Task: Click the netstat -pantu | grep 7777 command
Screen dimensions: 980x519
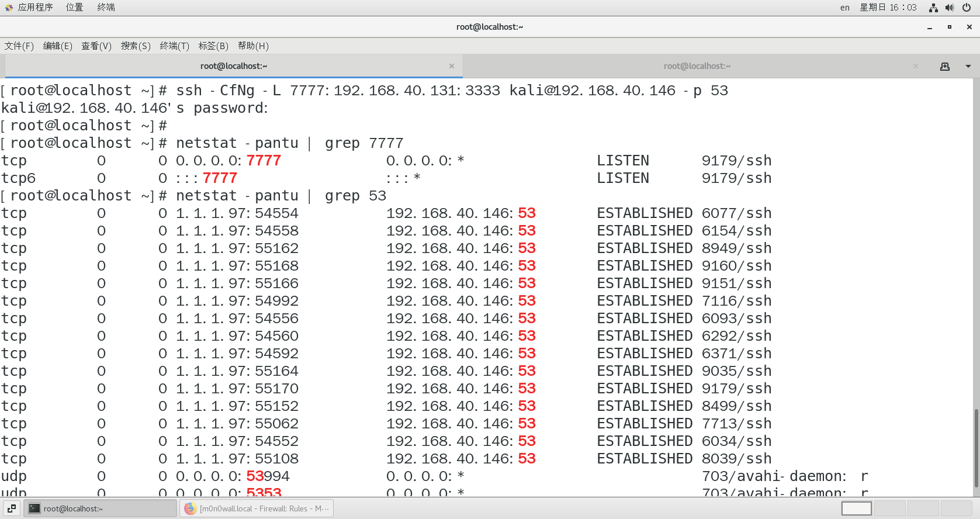Action: [x=289, y=143]
